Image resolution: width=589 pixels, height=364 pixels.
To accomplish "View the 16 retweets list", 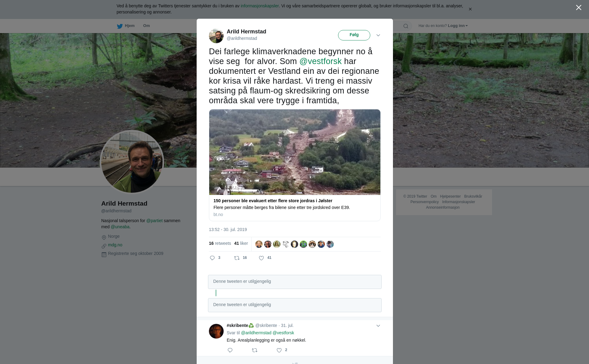I will [220, 243].
